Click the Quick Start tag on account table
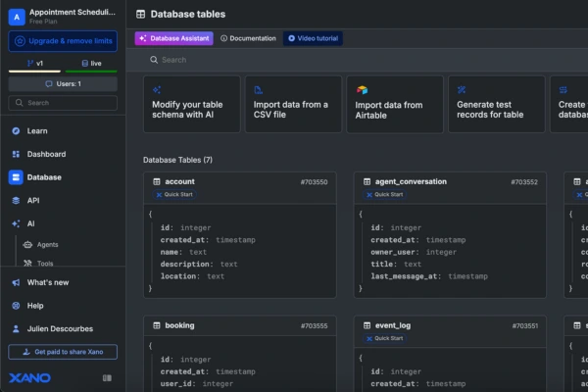 (x=174, y=195)
